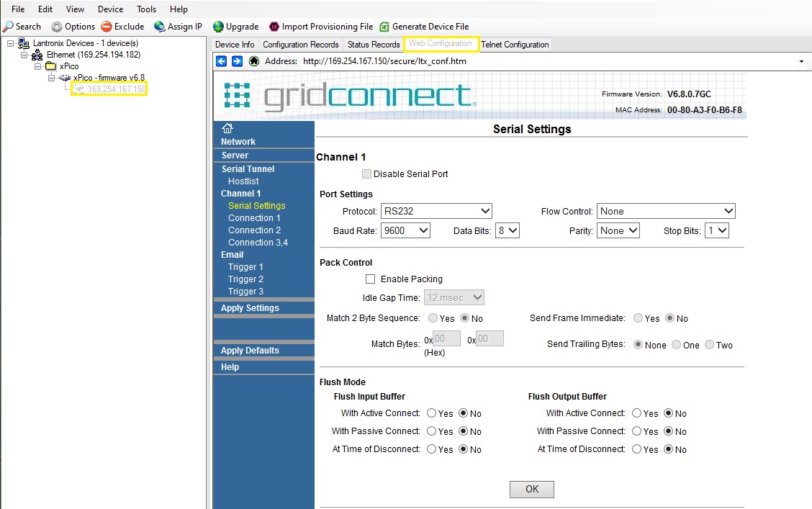The height and width of the screenshot is (509, 812).
Task: Open the Baud Rate dropdown
Action: (x=403, y=230)
